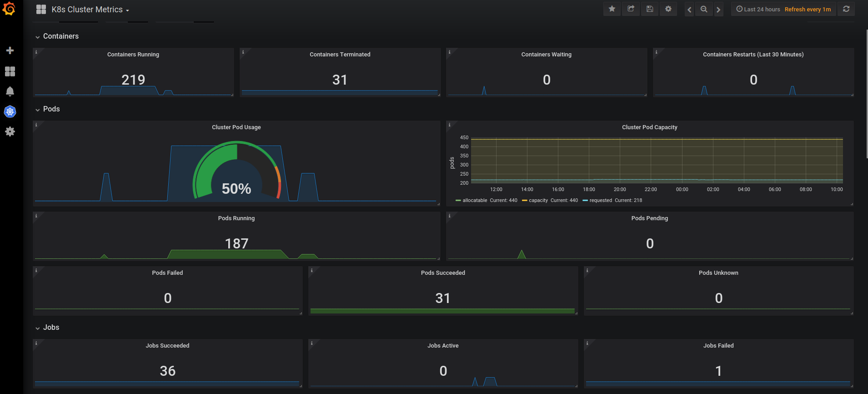Shift time range backward with left arrow
Viewport: 868px width, 394px height.
(x=689, y=9)
